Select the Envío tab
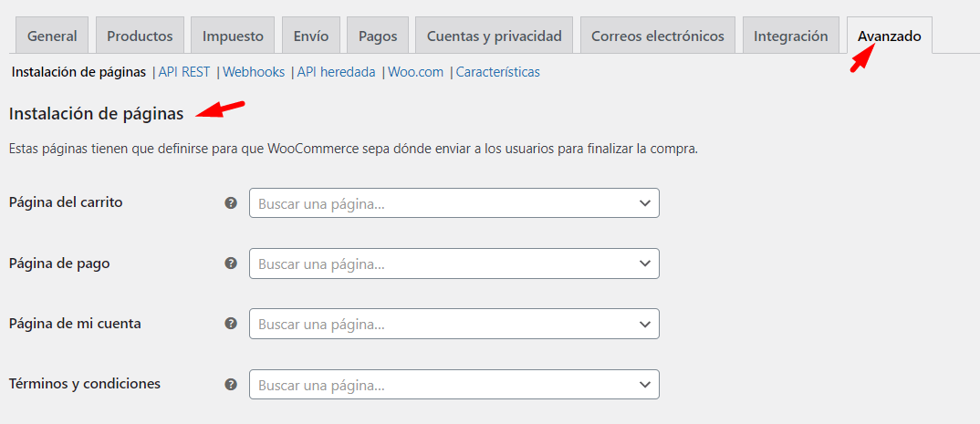The image size is (980, 424). (x=311, y=36)
